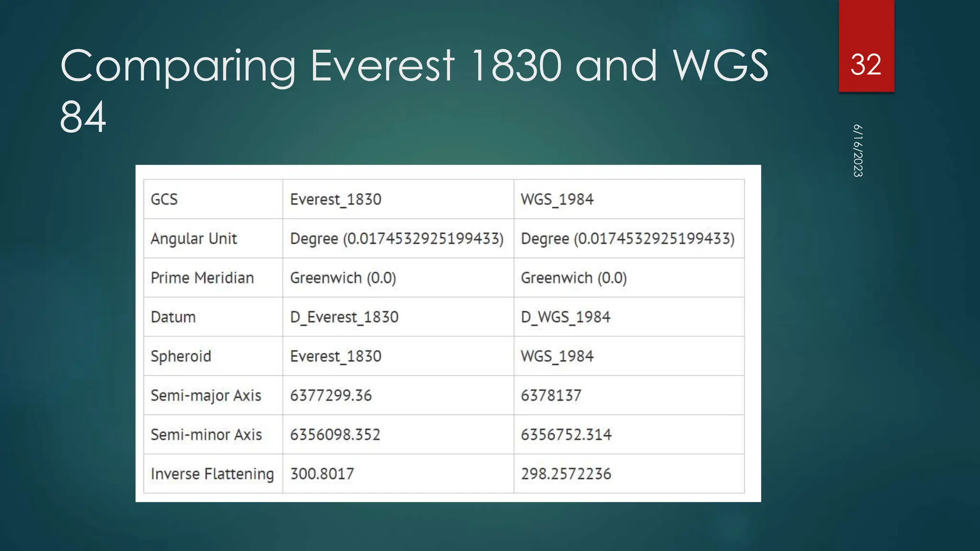
Task: Select the 'Datum' label cell
Action: point(213,317)
